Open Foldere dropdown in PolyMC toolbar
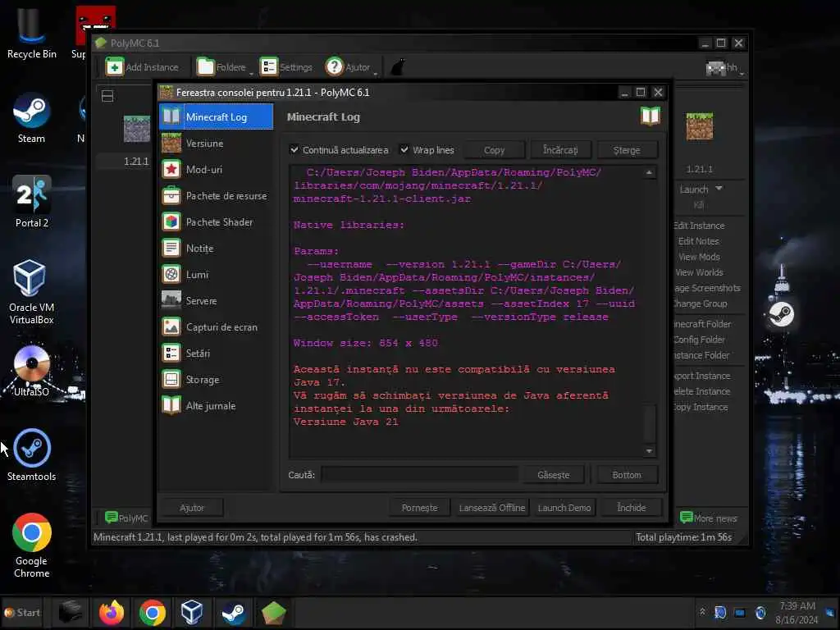The image size is (840, 630). (x=224, y=67)
